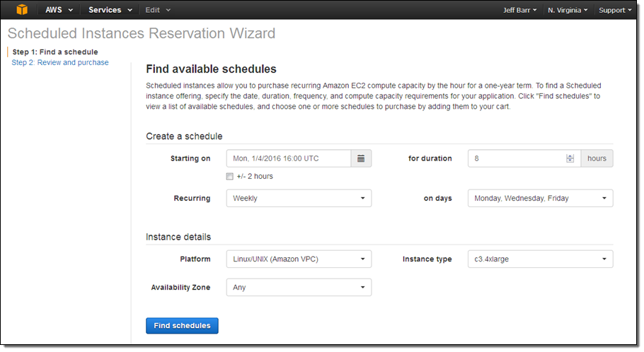
Task: Enable the +/- 2 hours checkbox
Action: pyautogui.click(x=229, y=176)
